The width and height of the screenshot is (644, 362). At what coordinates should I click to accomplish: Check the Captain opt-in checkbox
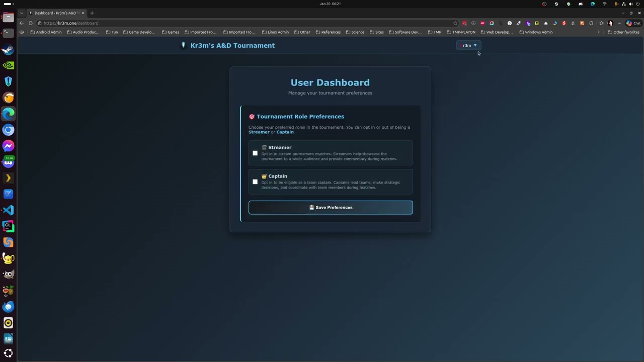click(255, 182)
